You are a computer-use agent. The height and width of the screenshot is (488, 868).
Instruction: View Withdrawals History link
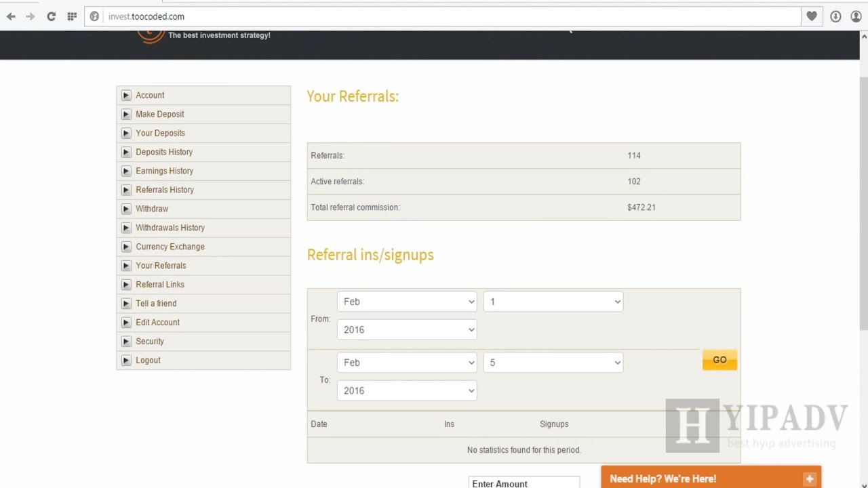[170, 228]
